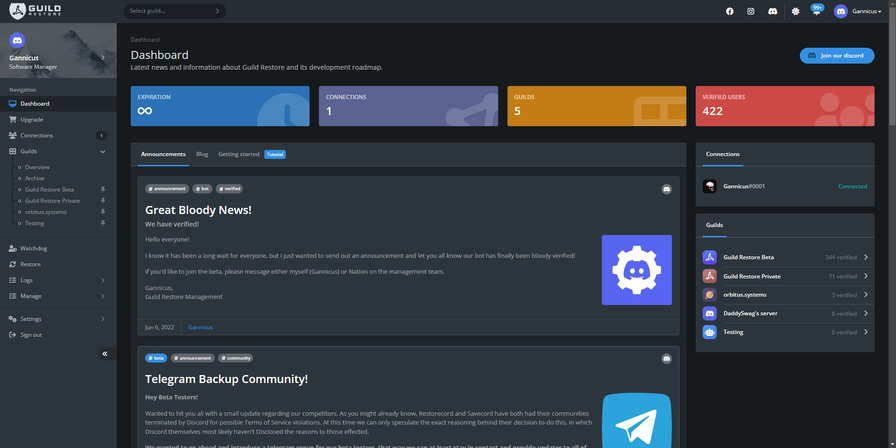
Task: Toggle pin next to orbitus.systems
Action: point(103,212)
